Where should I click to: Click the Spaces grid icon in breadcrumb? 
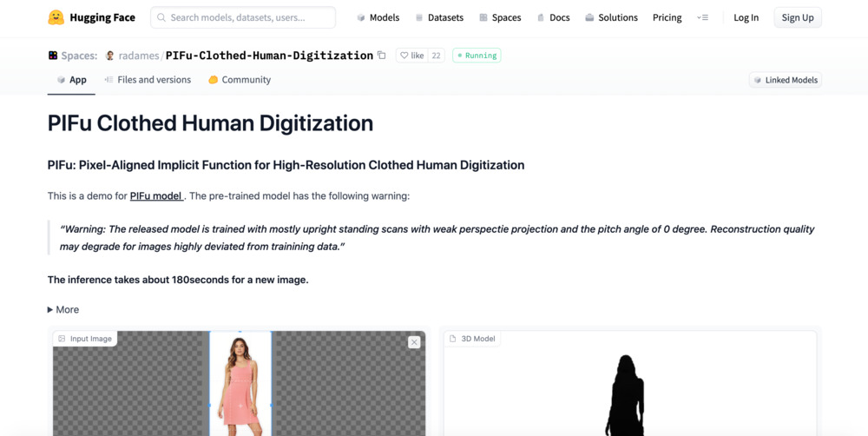[53, 56]
